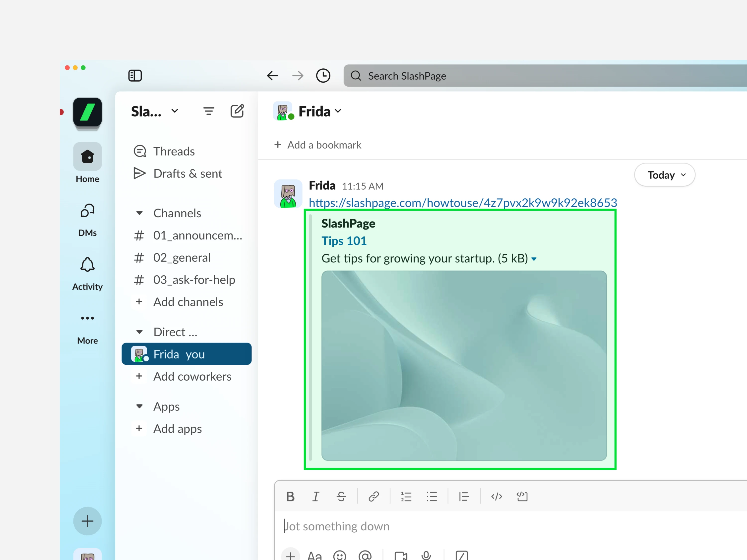Screen dimensions: 747x560
Task: Toggle italic formatting
Action: click(315, 497)
